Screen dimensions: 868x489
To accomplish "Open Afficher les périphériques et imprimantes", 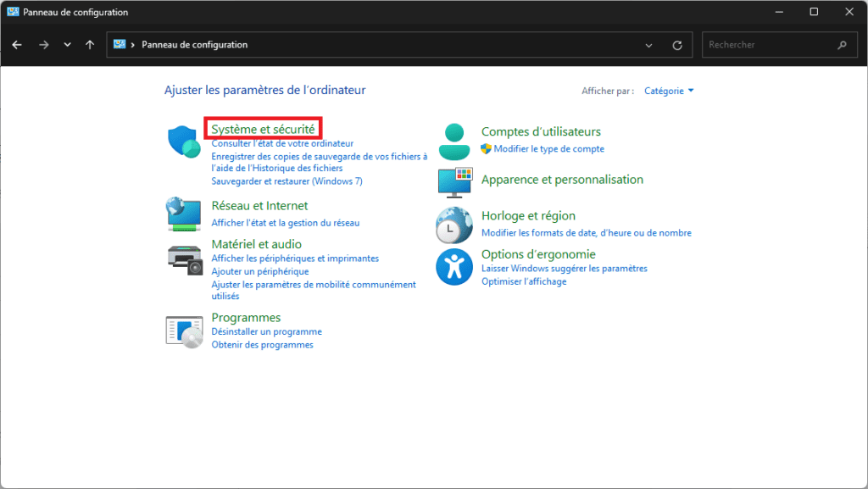I will (295, 258).
